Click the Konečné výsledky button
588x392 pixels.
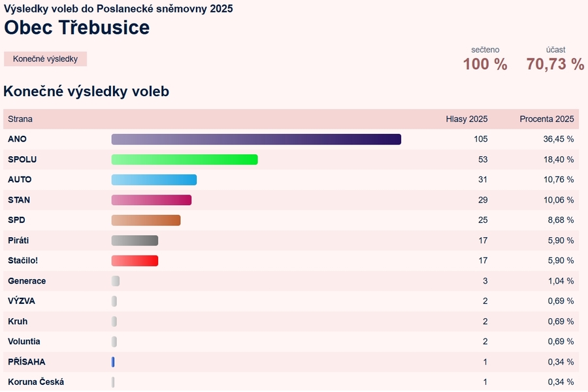click(x=45, y=59)
